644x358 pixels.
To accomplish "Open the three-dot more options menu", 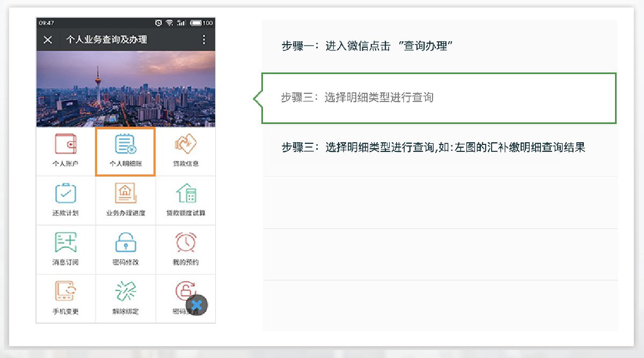I will (203, 40).
